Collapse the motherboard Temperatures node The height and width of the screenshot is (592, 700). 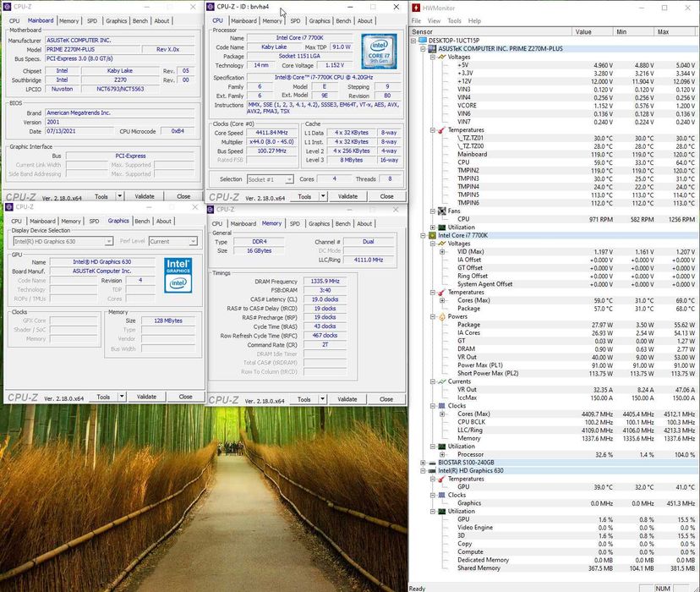coord(433,130)
